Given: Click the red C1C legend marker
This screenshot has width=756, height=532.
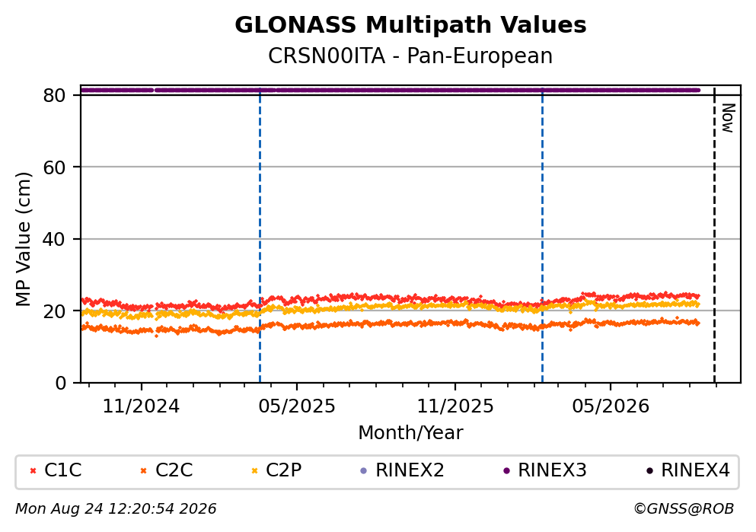Looking at the screenshot, I should click(33, 471).
